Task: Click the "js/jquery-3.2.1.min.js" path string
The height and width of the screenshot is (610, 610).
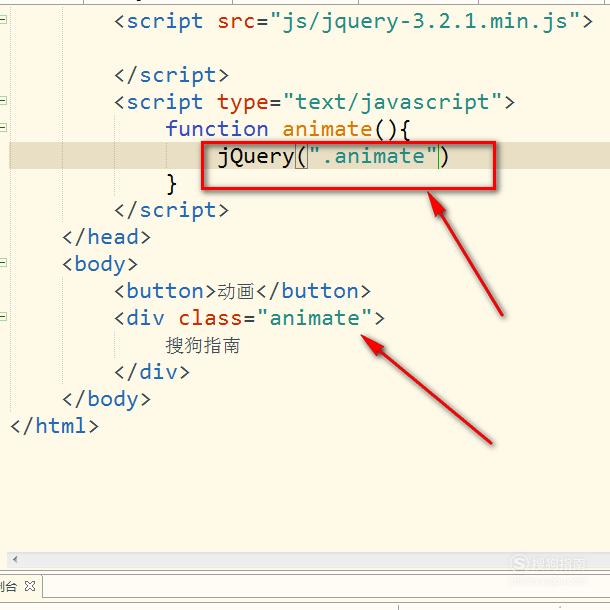Action: tap(424, 21)
